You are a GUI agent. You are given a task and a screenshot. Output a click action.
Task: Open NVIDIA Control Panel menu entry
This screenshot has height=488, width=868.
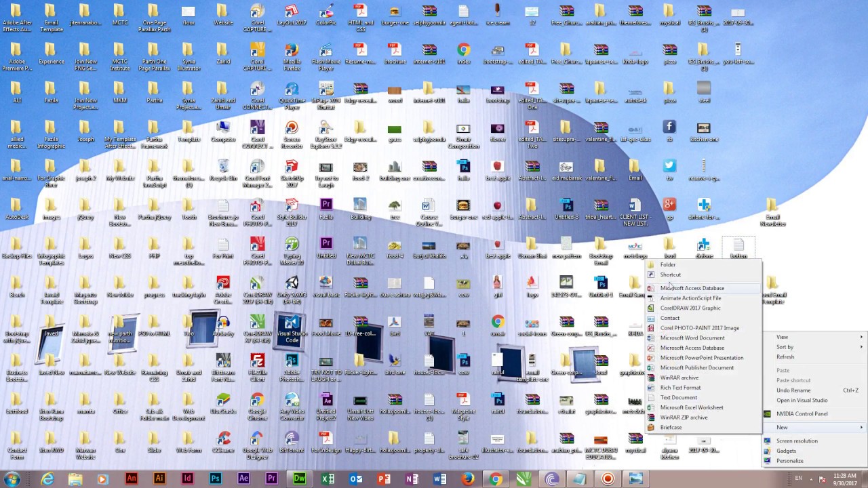point(814,413)
